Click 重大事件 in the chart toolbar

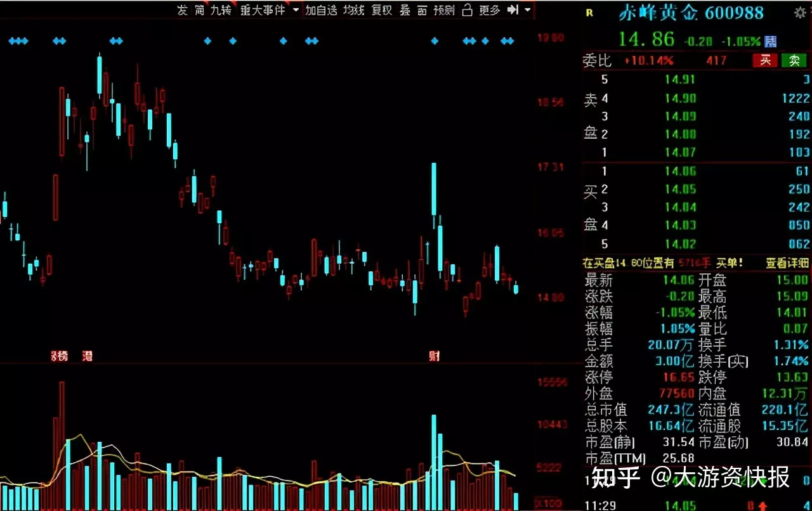(x=263, y=10)
